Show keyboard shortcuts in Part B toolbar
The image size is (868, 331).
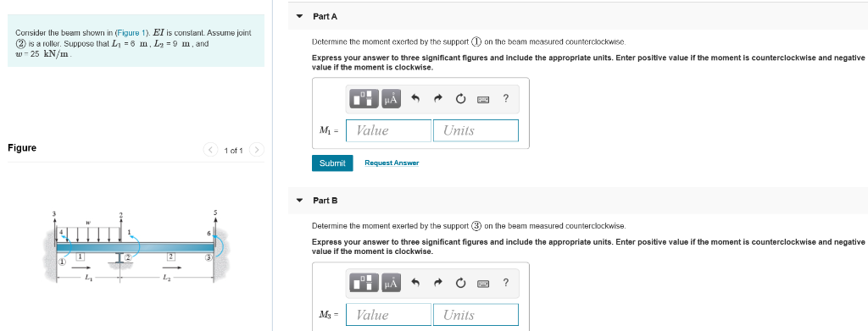point(483,284)
